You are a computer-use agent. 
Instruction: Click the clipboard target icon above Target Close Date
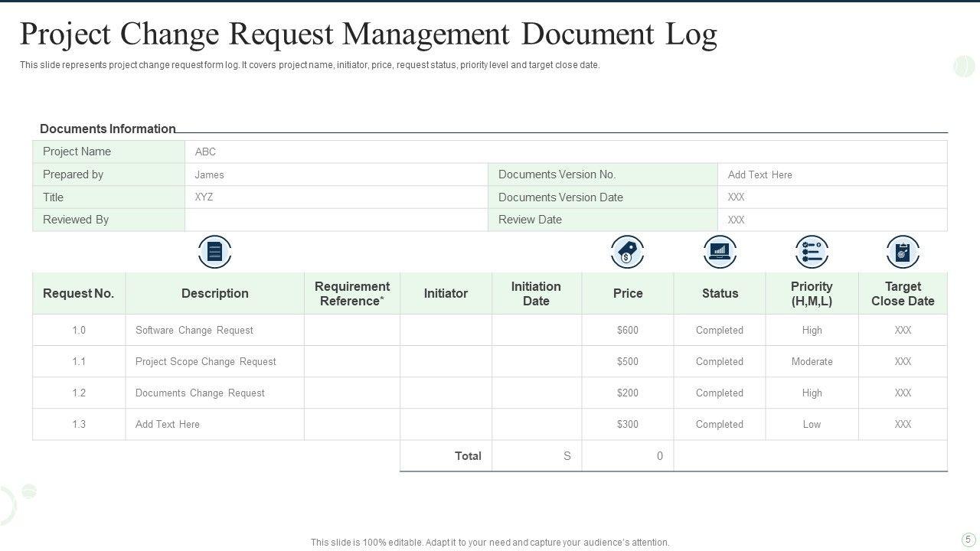point(903,252)
